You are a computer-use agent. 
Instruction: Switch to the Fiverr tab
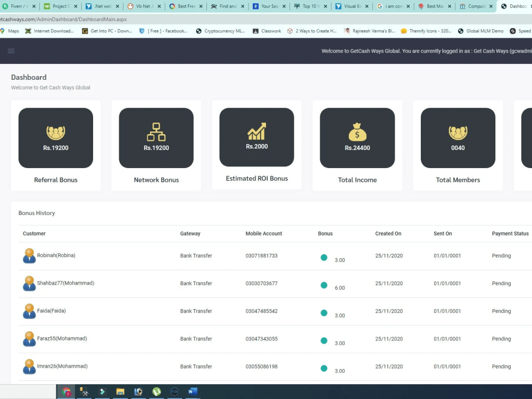click(19, 6)
